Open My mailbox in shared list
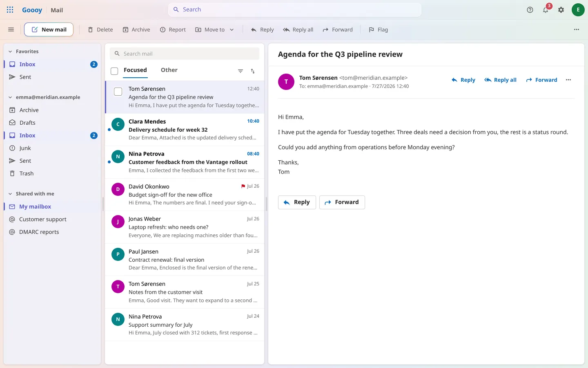The width and height of the screenshot is (588, 368). coord(52,206)
